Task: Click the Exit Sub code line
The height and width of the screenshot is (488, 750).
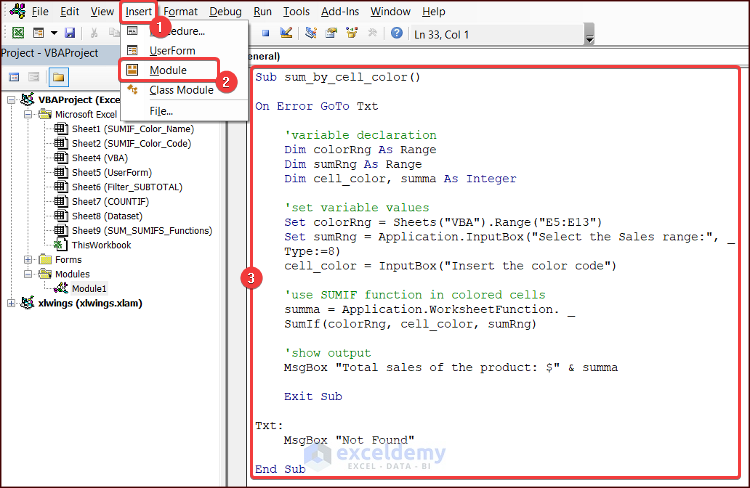Action: pos(313,397)
